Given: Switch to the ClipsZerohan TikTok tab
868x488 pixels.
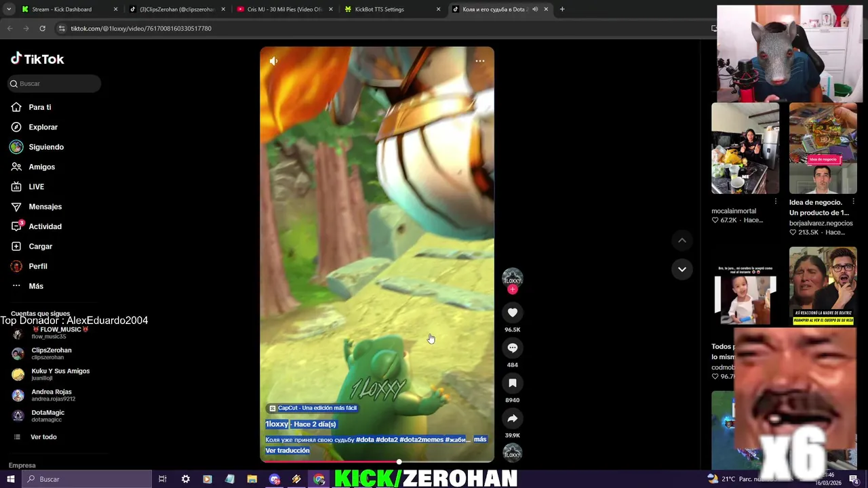Looking at the screenshot, I should click(x=177, y=9).
